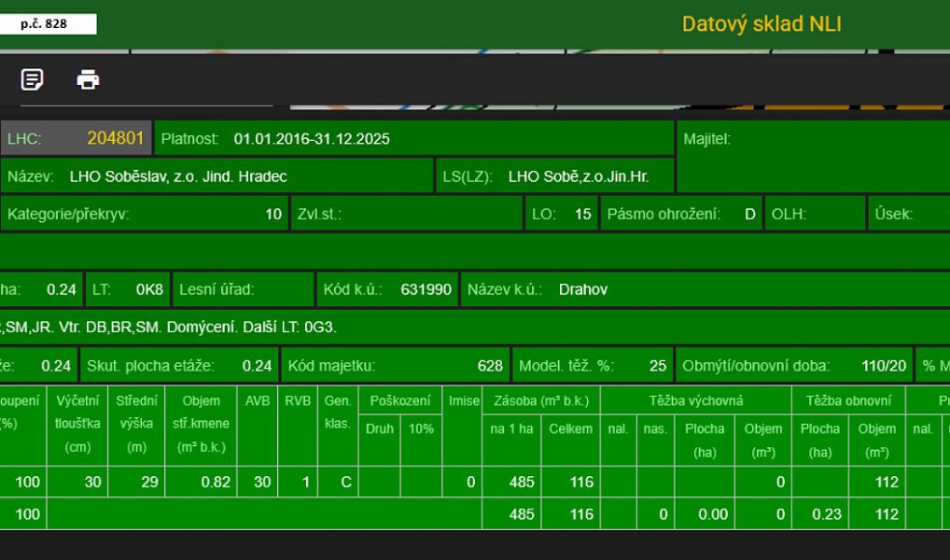Select Kód majetku value 628
The height and width of the screenshot is (560, 950).
pos(490,366)
